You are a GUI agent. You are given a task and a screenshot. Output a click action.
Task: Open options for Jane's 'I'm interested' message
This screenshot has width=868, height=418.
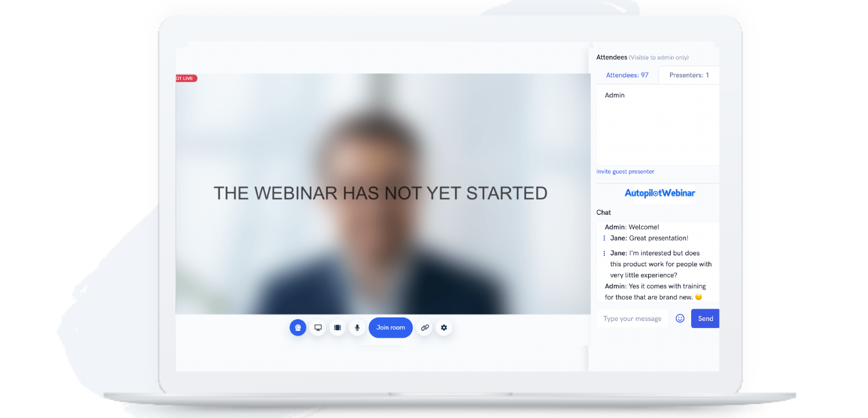click(x=604, y=253)
